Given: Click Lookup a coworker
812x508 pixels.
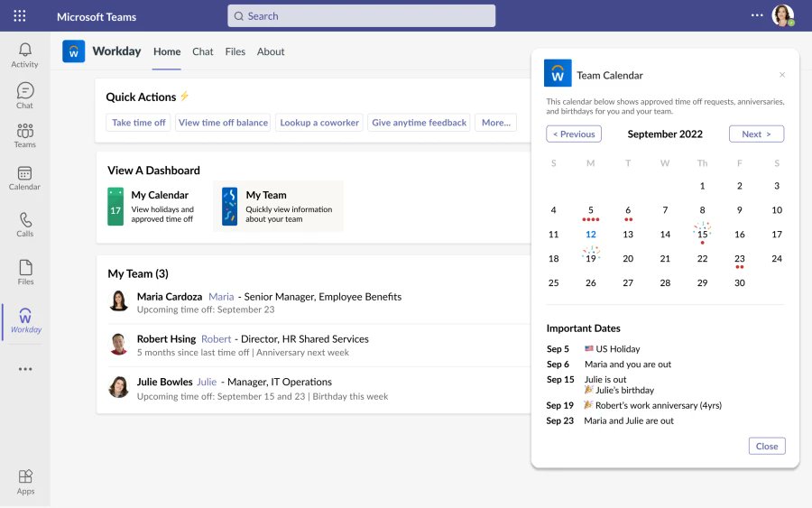Looking at the screenshot, I should click(319, 123).
